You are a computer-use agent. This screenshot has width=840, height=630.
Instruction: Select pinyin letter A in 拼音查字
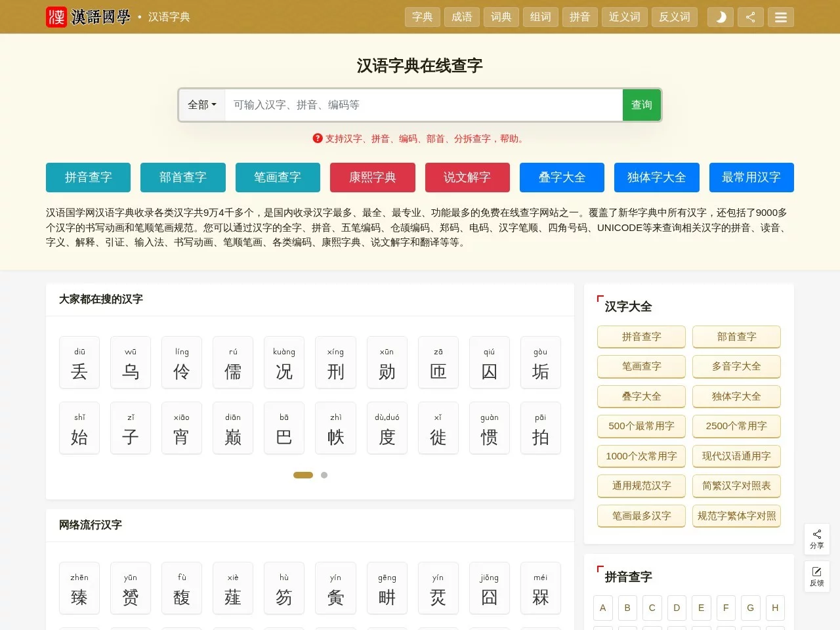[x=602, y=608]
